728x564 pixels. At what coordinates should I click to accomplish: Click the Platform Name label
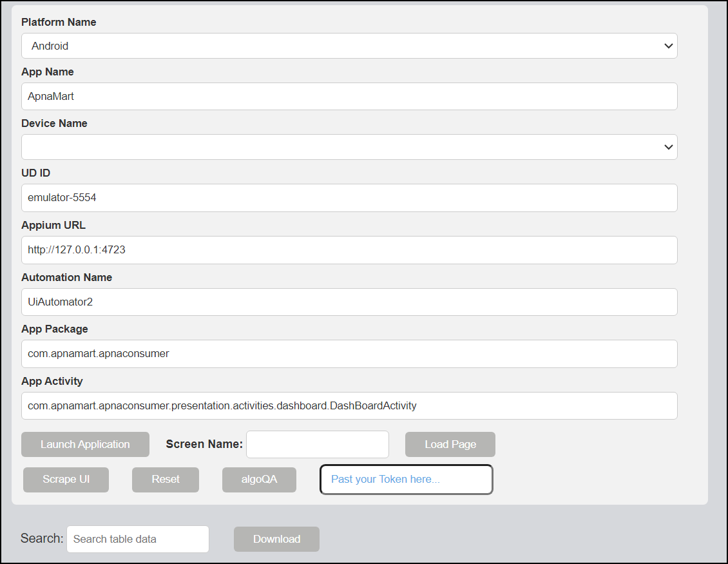pos(59,23)
